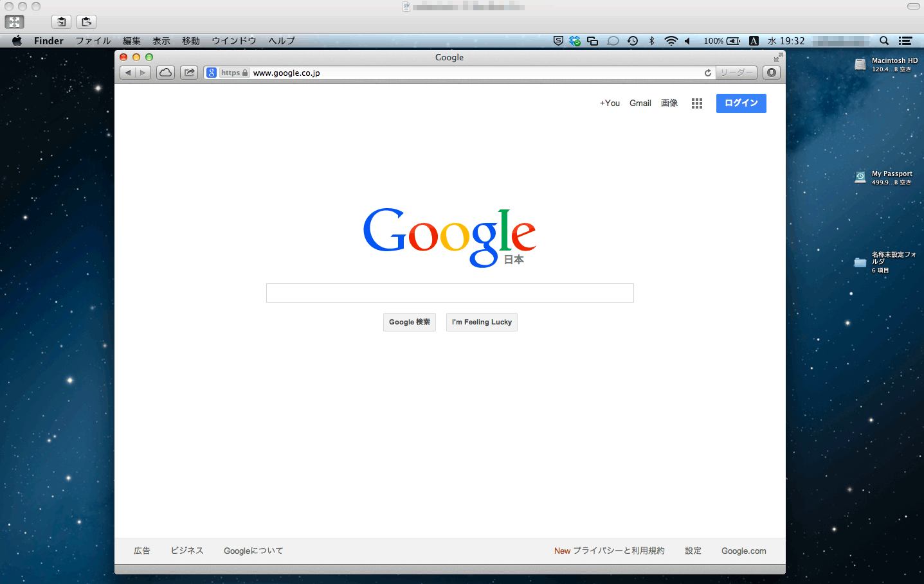Open the 画像 images link
The image size is (924, 584).
669,103
